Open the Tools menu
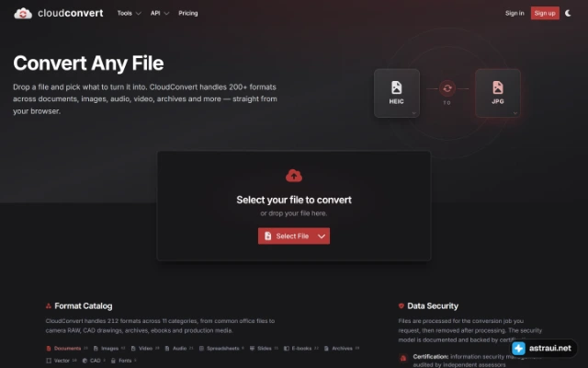 [129, 13]
